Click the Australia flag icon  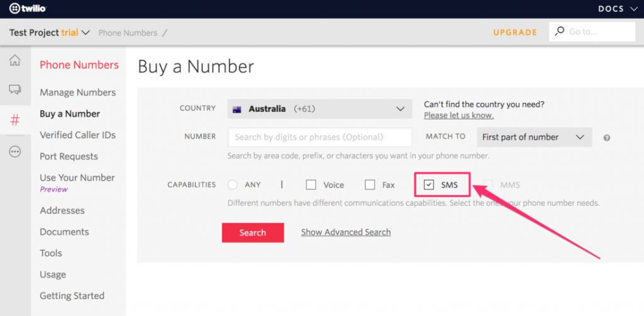[x=236, y=110]
